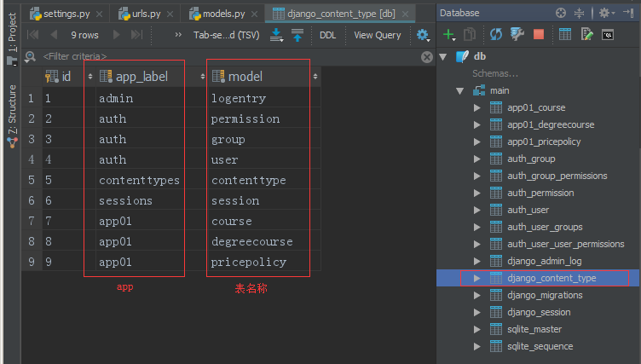Expand the django_content_type table node
Viewport: 641px width, 364px height.
(476, 278)
